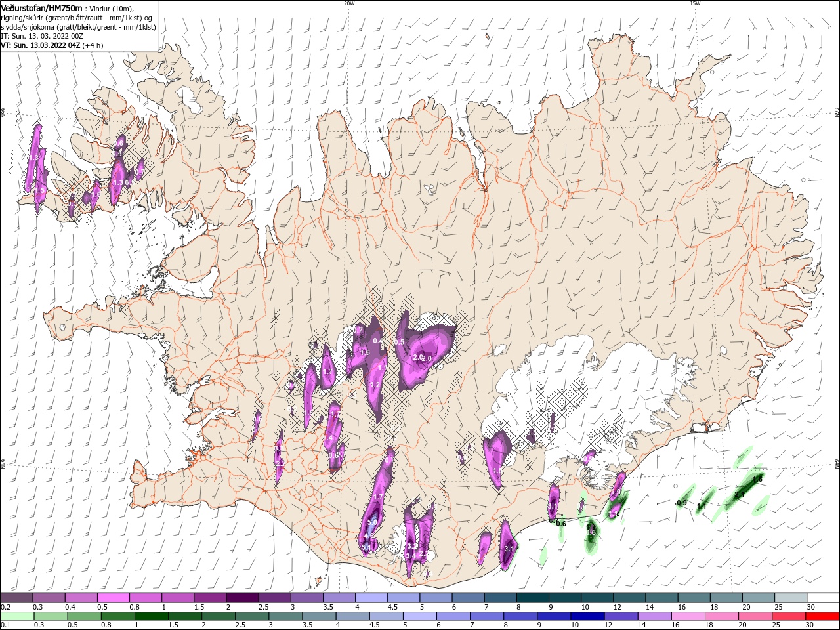
Task: Pick darkest green lower-row swatch between 1 and 1.5
Action: click(151, 616)
